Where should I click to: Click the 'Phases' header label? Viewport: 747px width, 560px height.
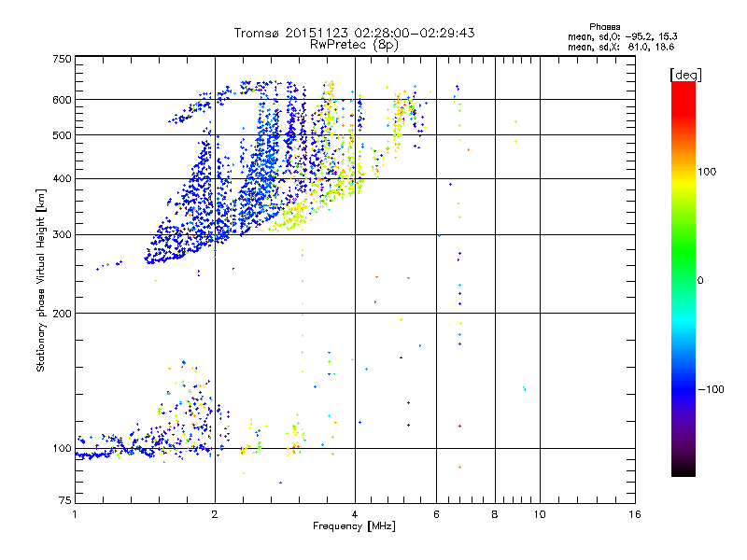click(604, 27)
